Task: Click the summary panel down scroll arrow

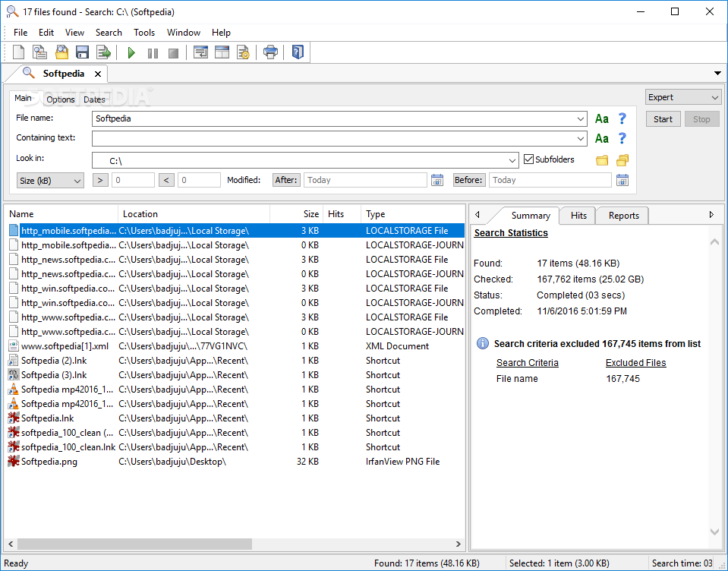Action: pyautogui.click(x=714, y=532)
